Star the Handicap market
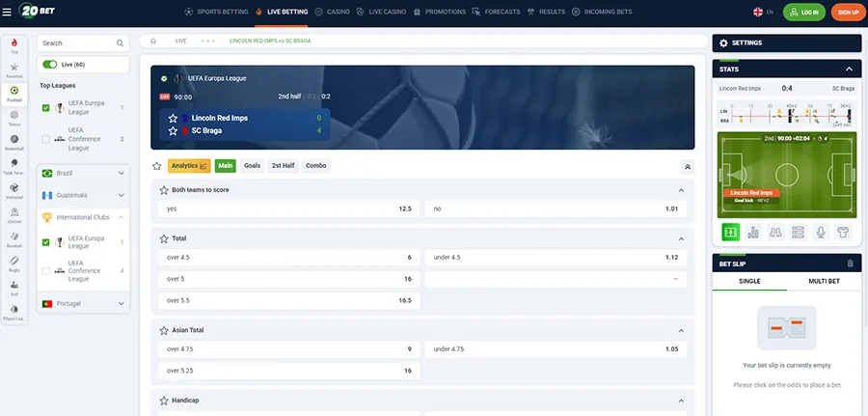The height and width of the screenshot is (416, 868). (164, 401)
